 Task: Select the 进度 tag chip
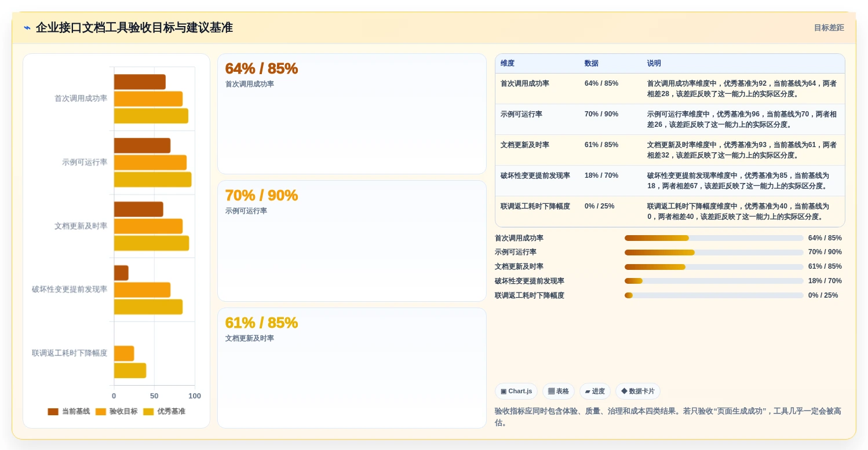[595, 392]
